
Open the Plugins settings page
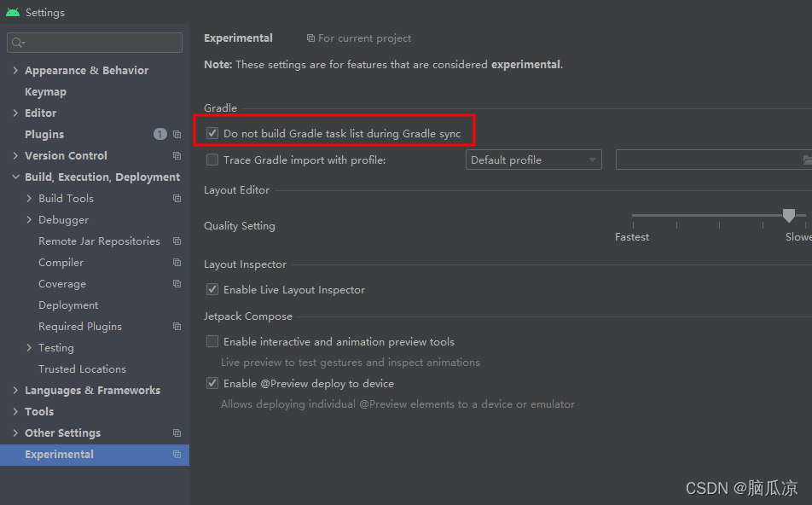pos(44,134)
